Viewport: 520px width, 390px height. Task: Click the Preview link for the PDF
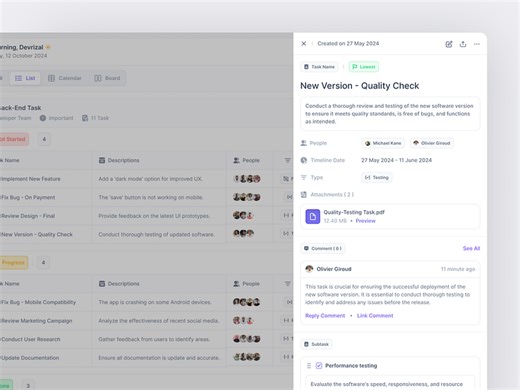365,221
